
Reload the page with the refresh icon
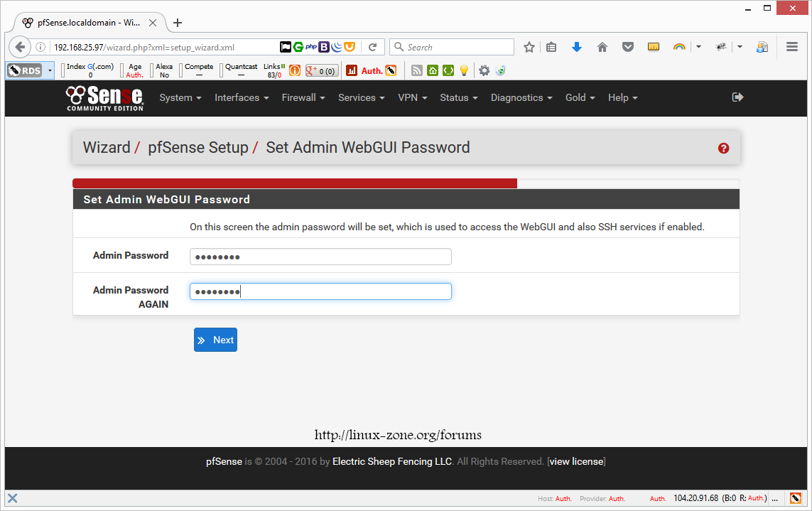click(372, 47)
